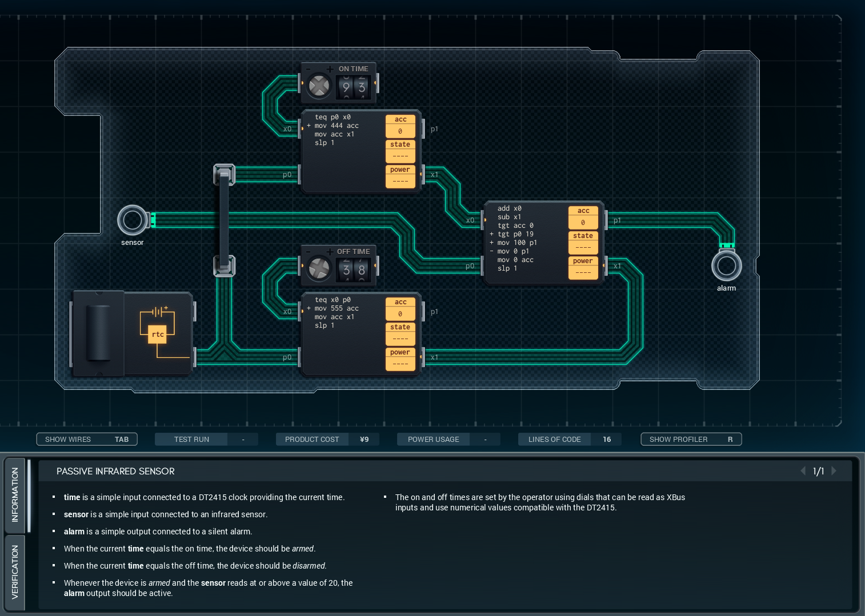Screen dimensions: 865x616
Task: Start a Test Run
Action: tap(192, 439)
